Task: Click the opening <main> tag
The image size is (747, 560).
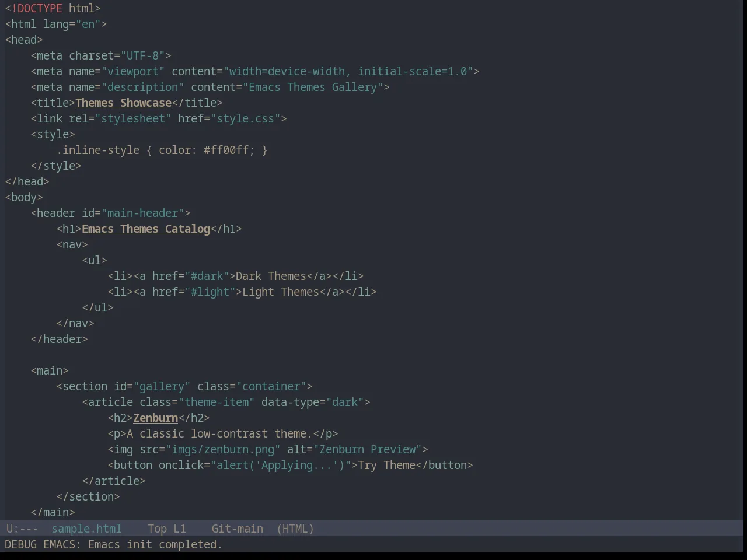Action: [x=50, y=370]
